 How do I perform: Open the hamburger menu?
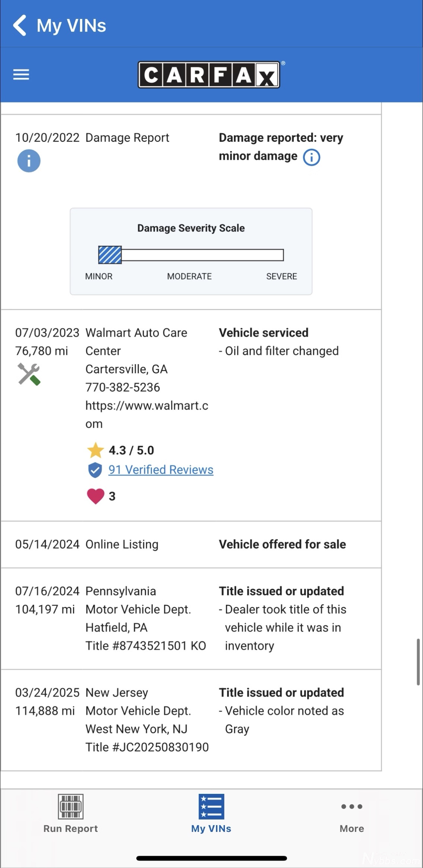click(21, 74)
